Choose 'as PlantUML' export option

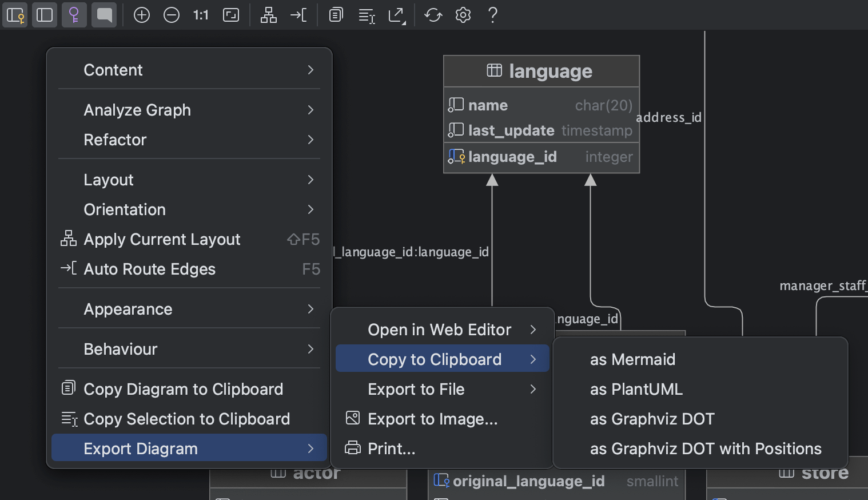636,389
